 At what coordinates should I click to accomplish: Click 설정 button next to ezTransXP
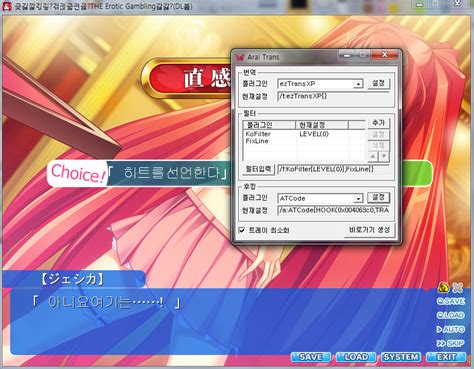[x=378, y=83]
